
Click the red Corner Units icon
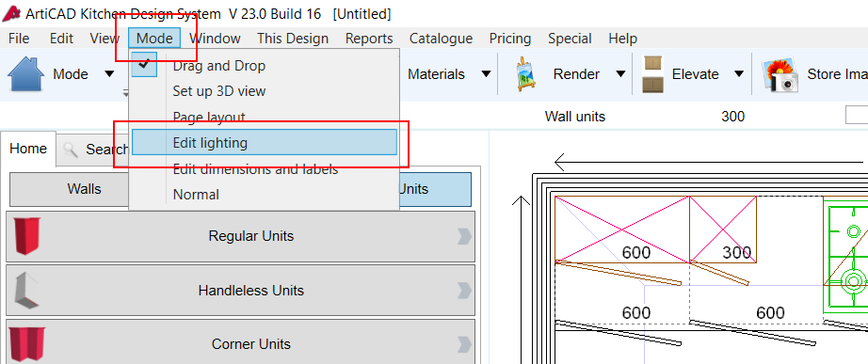click(27, 343)
